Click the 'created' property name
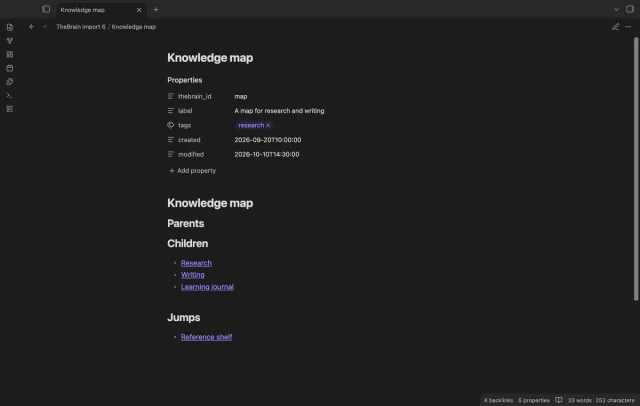Screen dimensions: 640x406 click(189, 140)
